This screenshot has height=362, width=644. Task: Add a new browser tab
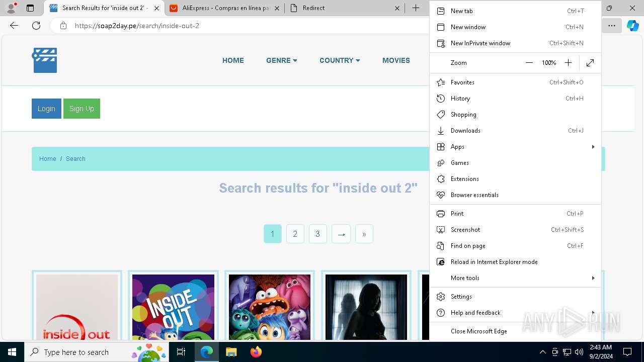tap(416, 8)
